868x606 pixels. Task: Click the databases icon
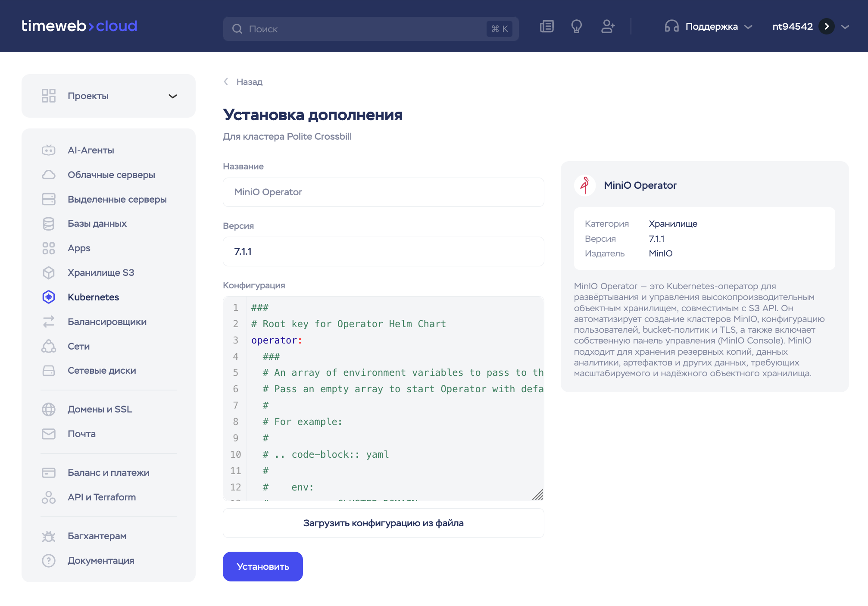(x=49, y=224)
